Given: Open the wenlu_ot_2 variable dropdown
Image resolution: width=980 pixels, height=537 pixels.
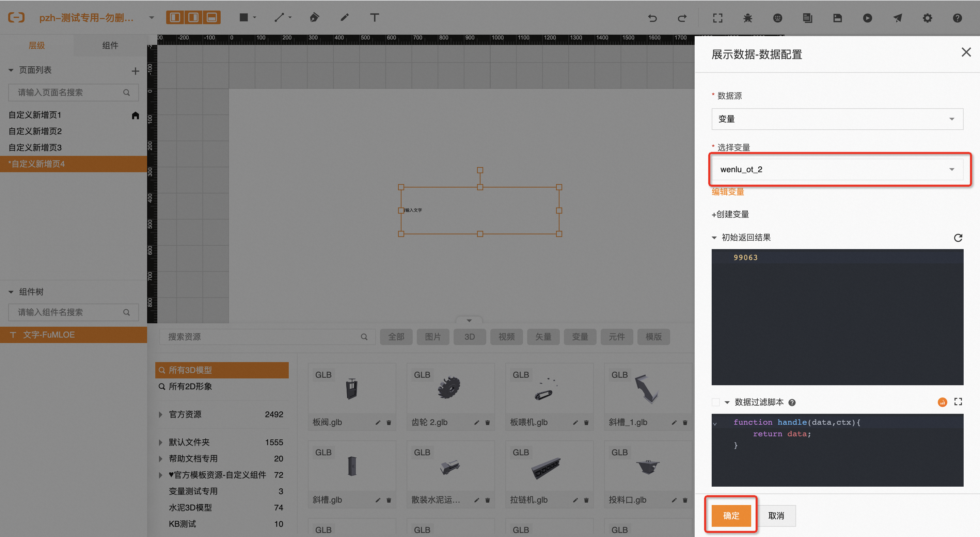Looking at the screenshot, I should [x=837, y=169].
